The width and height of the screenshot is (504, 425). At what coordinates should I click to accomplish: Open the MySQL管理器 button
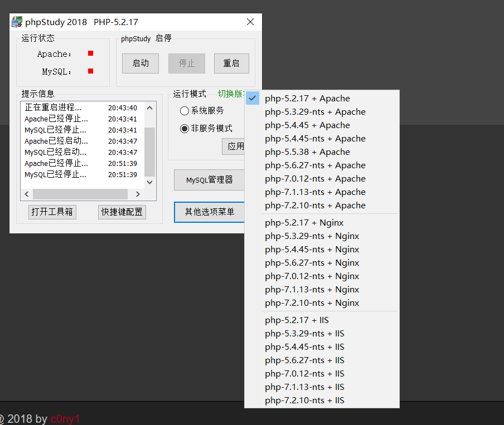209,180
